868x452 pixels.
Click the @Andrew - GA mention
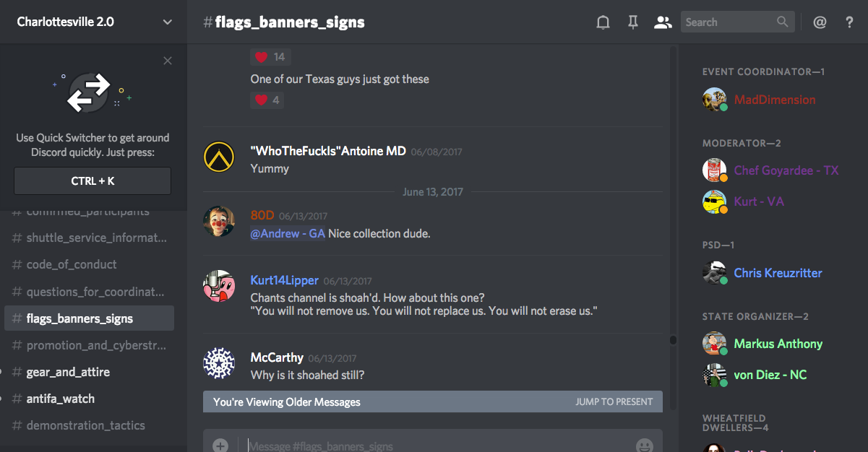click(288, 234)
